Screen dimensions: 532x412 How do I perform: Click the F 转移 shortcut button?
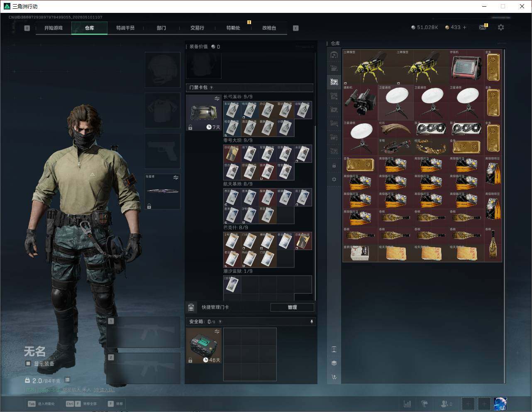tap(115, 404)
